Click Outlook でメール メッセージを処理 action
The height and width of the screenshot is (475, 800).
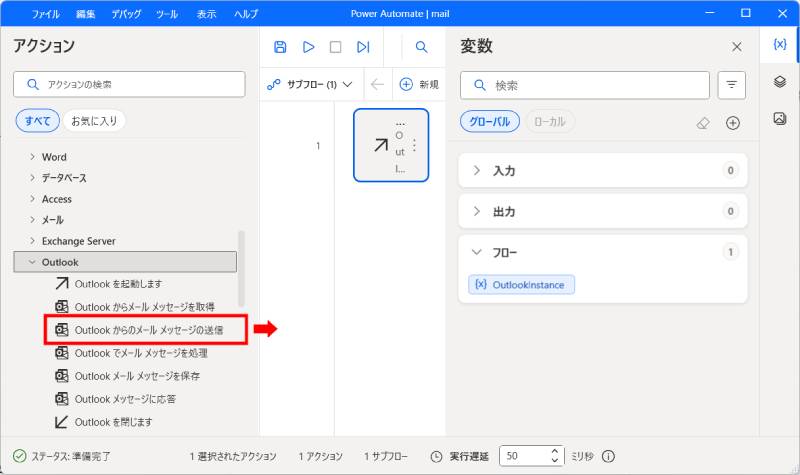click(131, 353)
